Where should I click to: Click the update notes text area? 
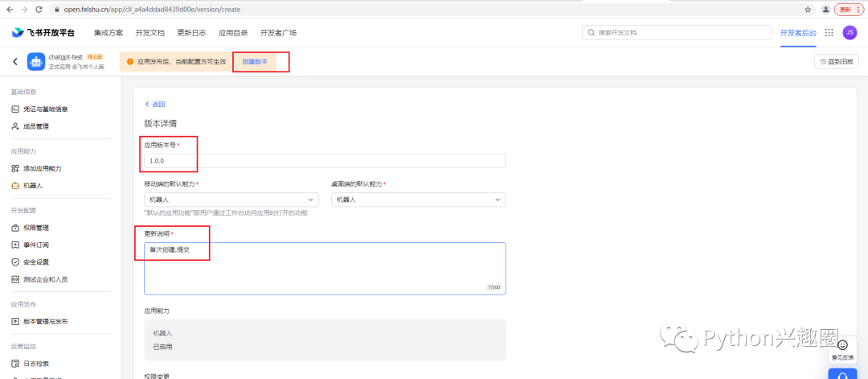pyautogui.click(x=325, y=268)
